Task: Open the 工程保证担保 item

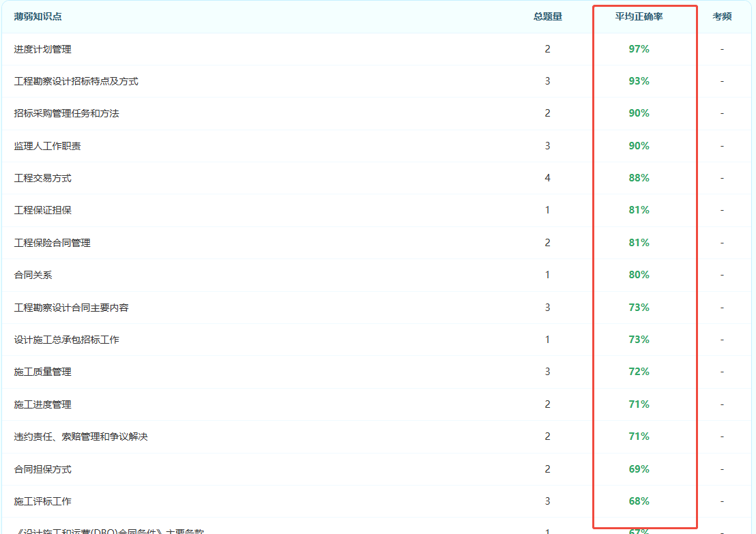Action: click(x=42, y=210)
